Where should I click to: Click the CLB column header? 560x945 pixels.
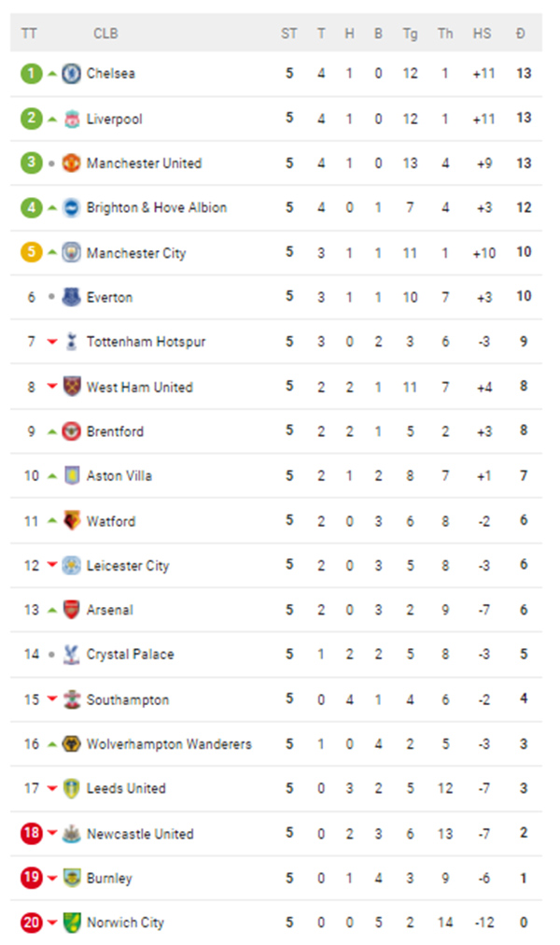click(x=105, y=34)
